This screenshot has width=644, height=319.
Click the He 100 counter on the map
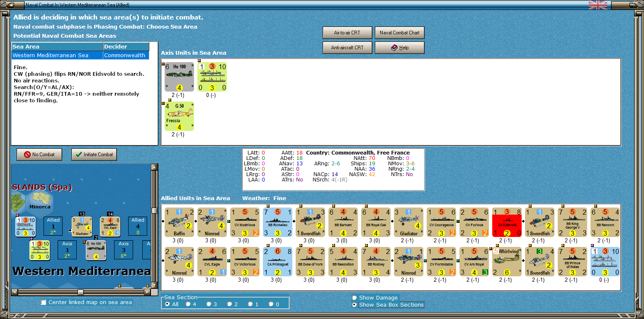point(96,250)
